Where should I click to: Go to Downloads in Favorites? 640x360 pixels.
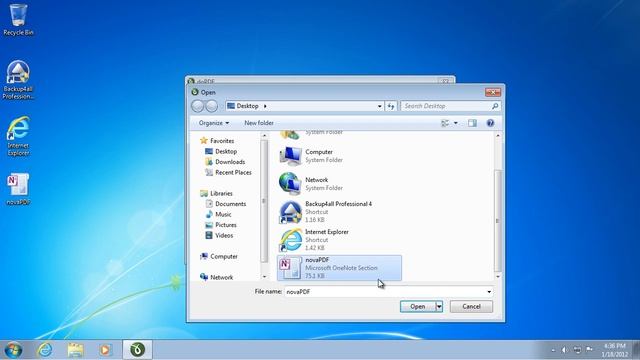click(225, 162)
